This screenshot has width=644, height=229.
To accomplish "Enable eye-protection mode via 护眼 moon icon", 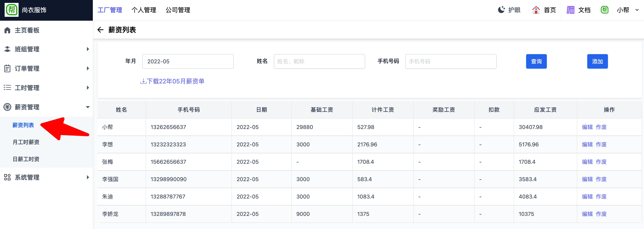I will pos(501,9).
